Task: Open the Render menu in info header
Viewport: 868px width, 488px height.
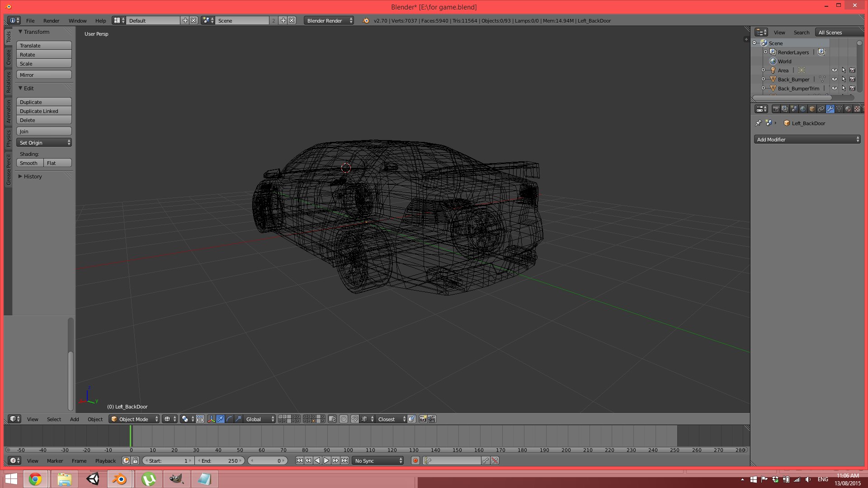Action: click(x=51, y=21)
